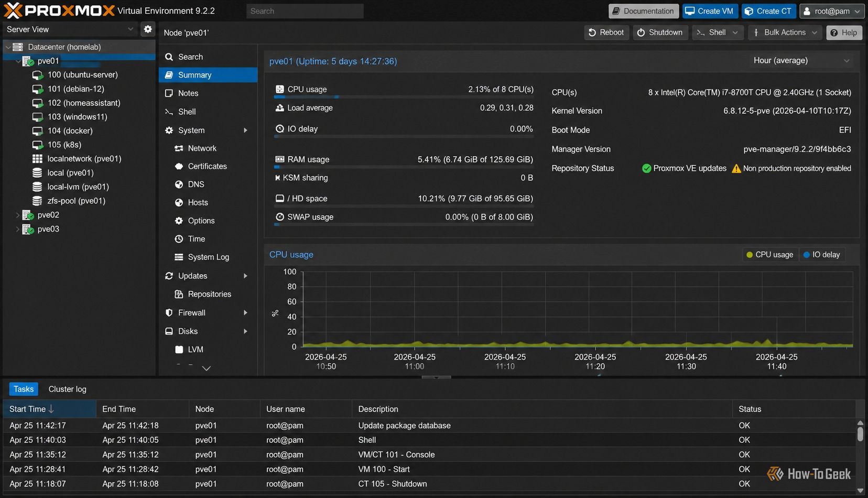Viewport: 868px width, 498px height.
Task: Open the Shell menu item in sidebar
Action: pyautogui.click(x=208, y=112)
